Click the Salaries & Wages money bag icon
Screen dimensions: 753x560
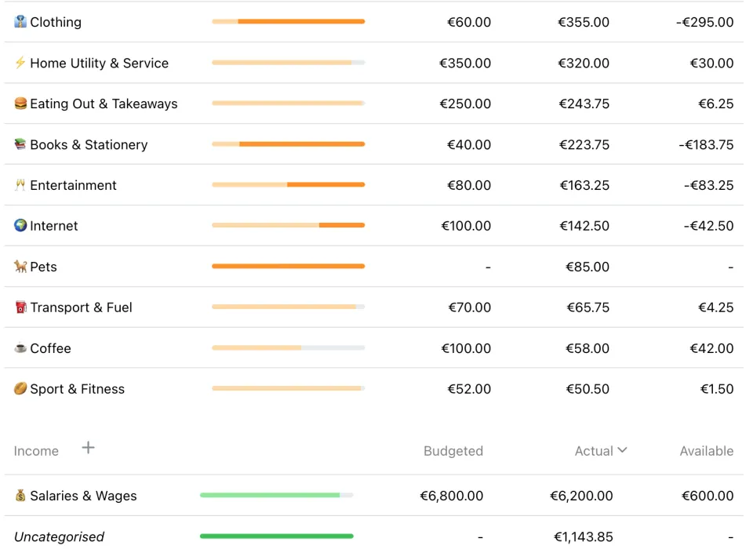[x=20, y=495]
